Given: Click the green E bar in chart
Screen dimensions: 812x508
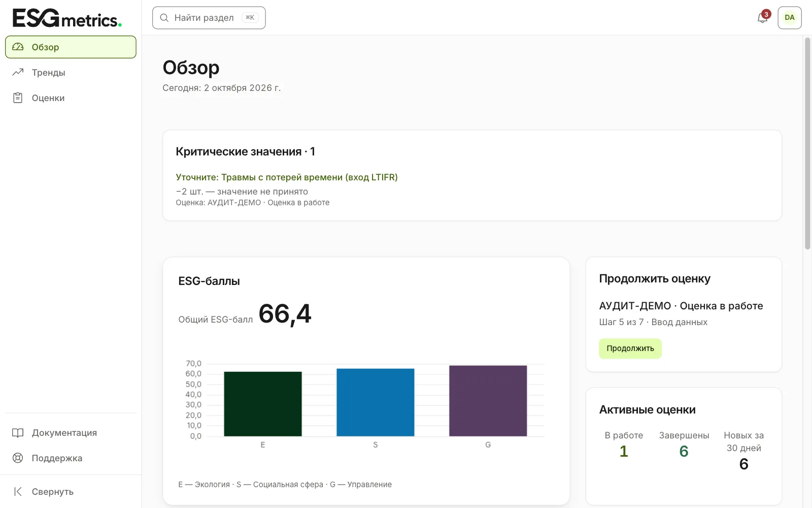Looking at the screenshot, I should (x=263, y=404).
